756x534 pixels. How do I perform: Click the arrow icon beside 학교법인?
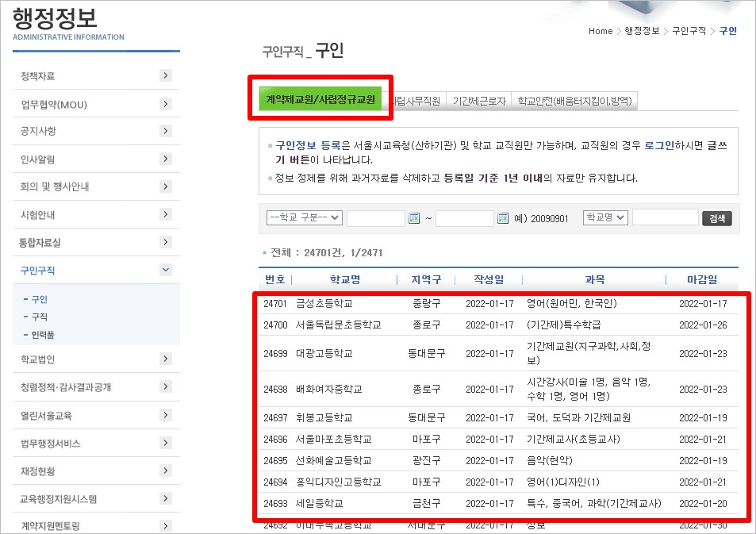pyautogui.click(x=165, y=359)
